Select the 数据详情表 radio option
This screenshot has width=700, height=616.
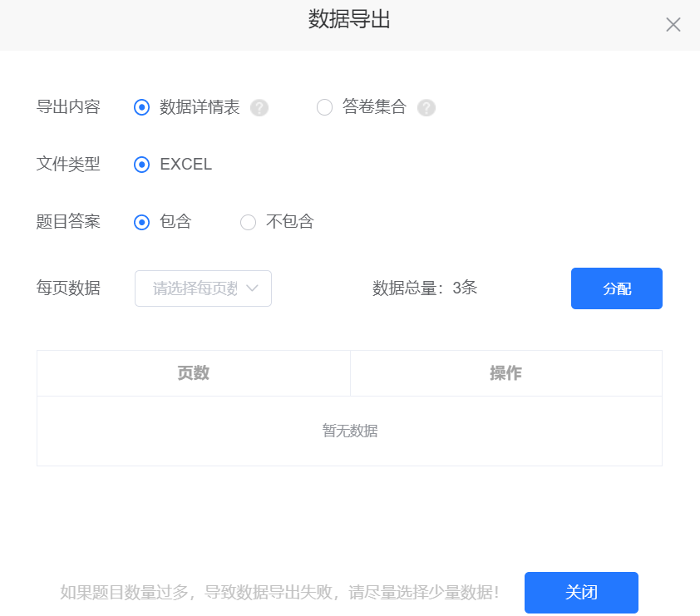(142, 107)
